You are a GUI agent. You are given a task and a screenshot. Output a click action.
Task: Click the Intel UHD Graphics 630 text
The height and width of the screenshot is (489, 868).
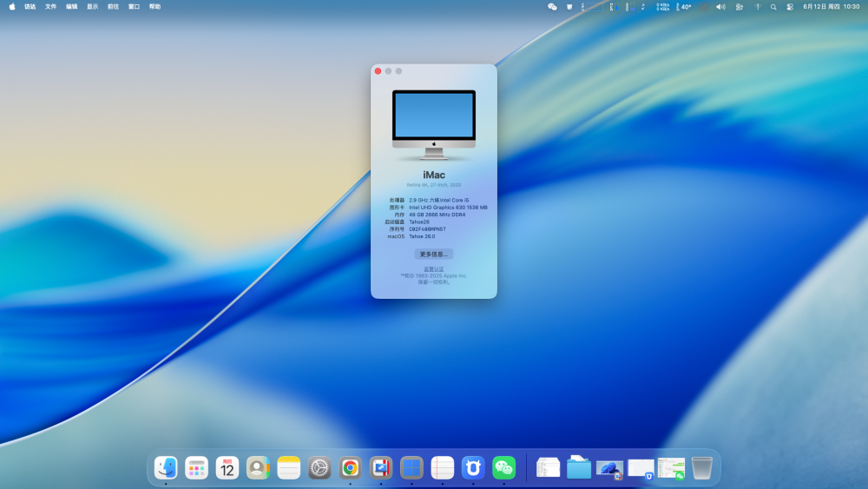click(449, 207)
